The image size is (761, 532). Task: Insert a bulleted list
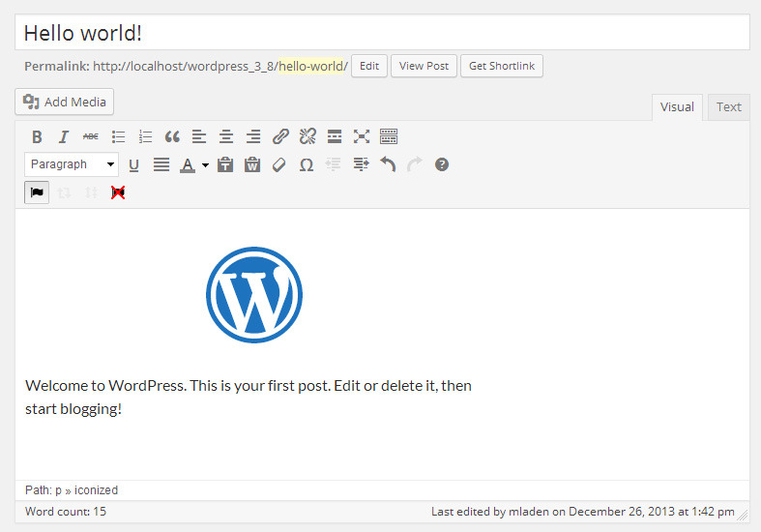[118, 137]
